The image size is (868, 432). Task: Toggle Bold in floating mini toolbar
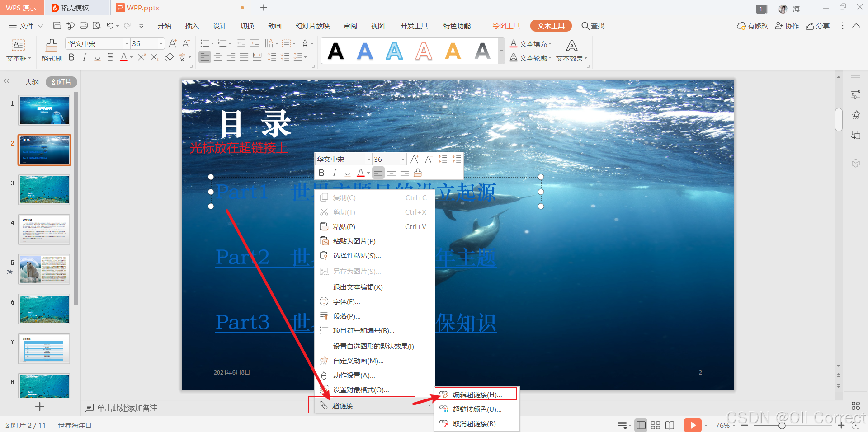(x=321, y=173)
